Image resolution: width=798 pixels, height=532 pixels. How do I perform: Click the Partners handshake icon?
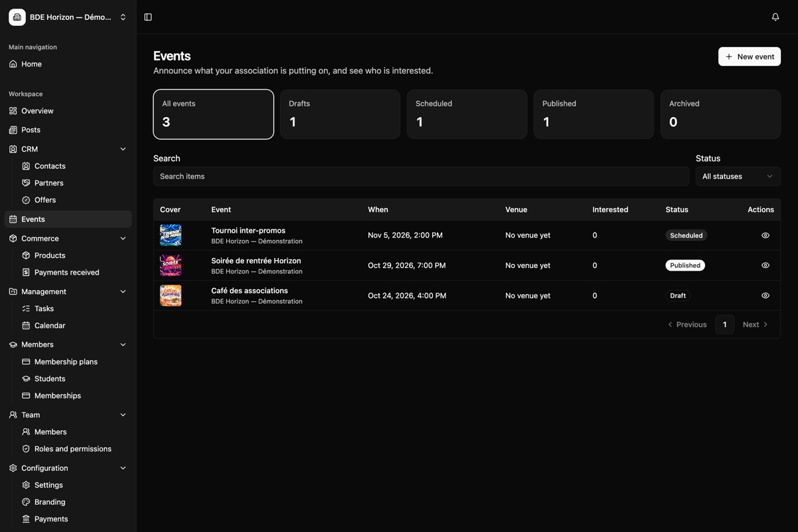click(26, 183)
